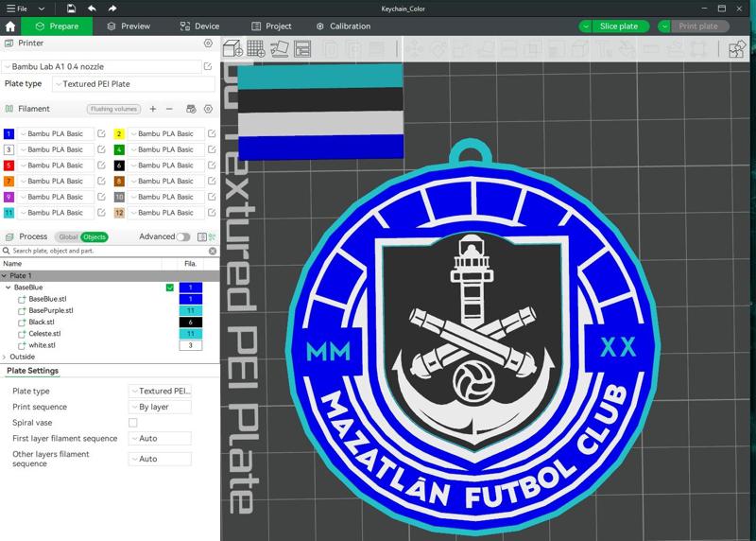756x541 pixels.
Task: Save the project with the floppy disk icon
Action: coord(71,9)
